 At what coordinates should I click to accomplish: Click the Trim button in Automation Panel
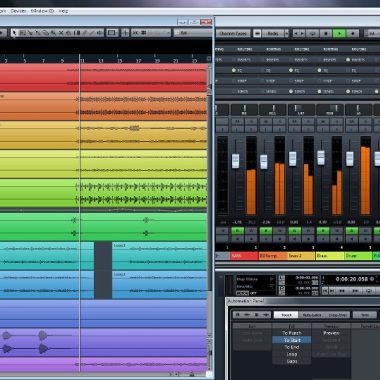coord(365,315)
